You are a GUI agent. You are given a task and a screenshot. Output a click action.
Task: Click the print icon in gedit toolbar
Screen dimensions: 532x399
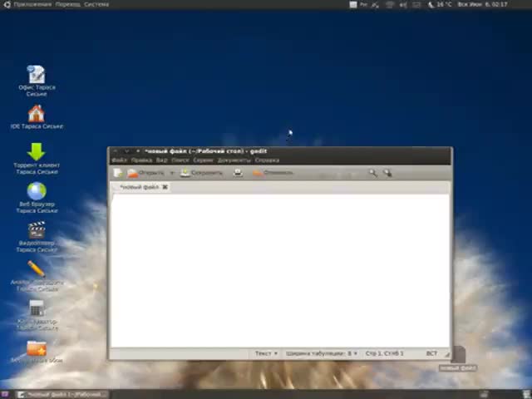tap(238, 173)
